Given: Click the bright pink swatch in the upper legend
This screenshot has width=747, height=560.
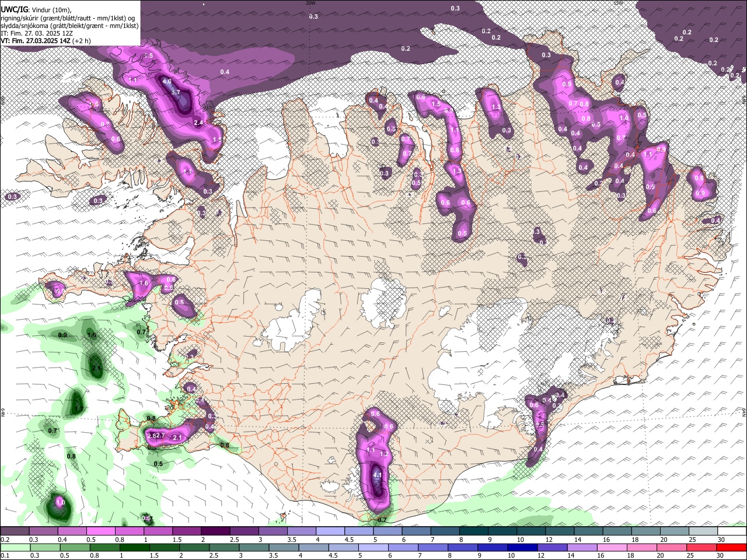Looking at the screenshot, I should 101,531.
